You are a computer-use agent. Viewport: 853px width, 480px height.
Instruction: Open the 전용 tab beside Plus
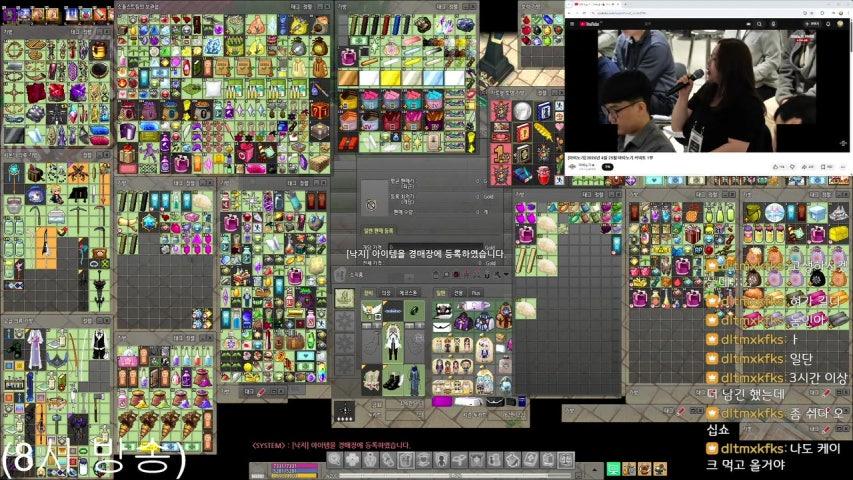[x=459, y=293]
